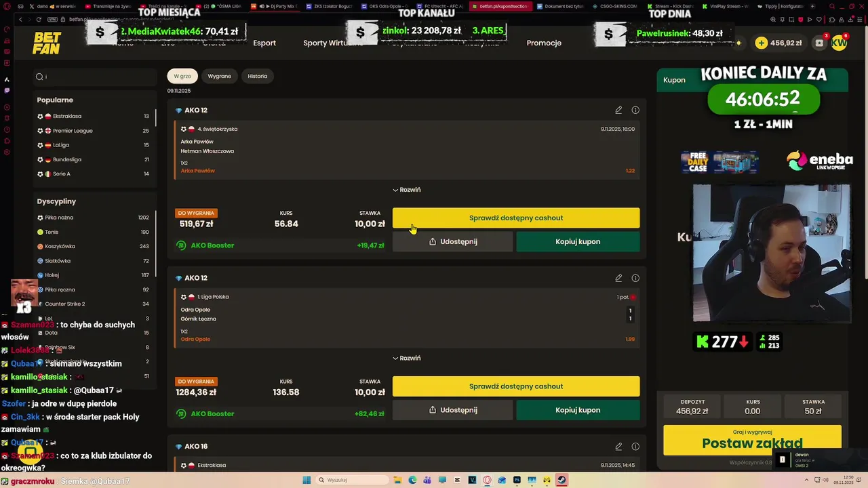
Task: Expand Odra Opole coupon with Rozwiń
Action: (x=407, y=358)
